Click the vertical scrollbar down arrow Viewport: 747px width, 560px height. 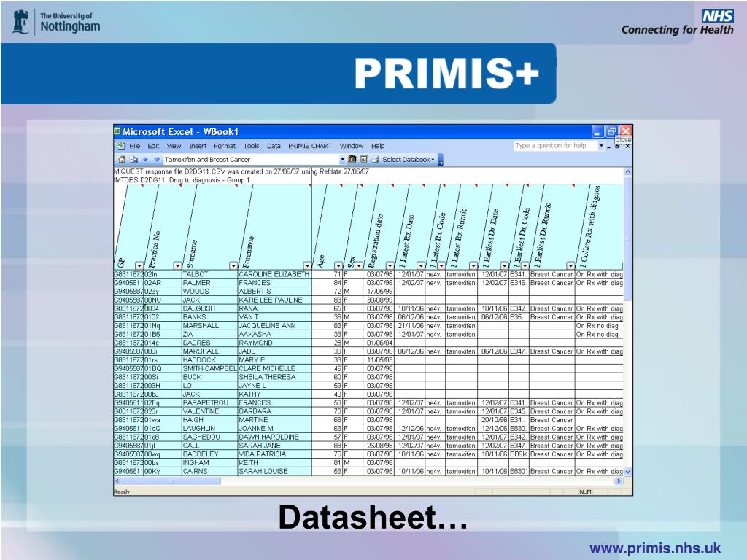click(x=627, y=472)
